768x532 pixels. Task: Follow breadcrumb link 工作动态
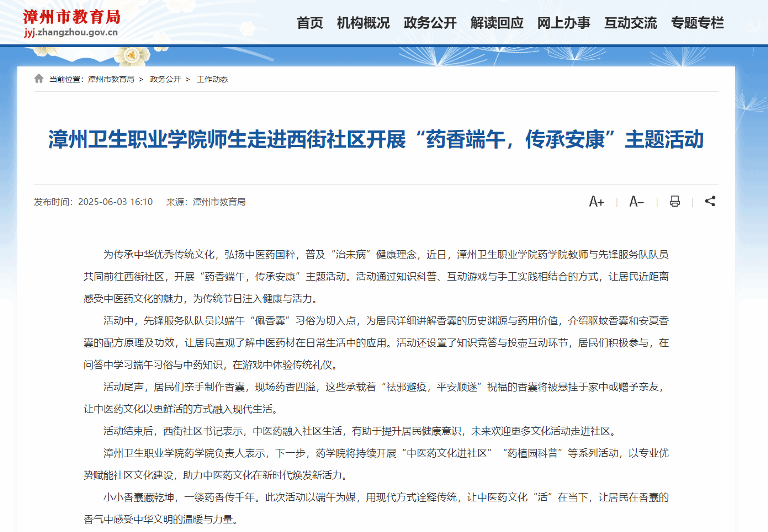(x=212, y=79)
